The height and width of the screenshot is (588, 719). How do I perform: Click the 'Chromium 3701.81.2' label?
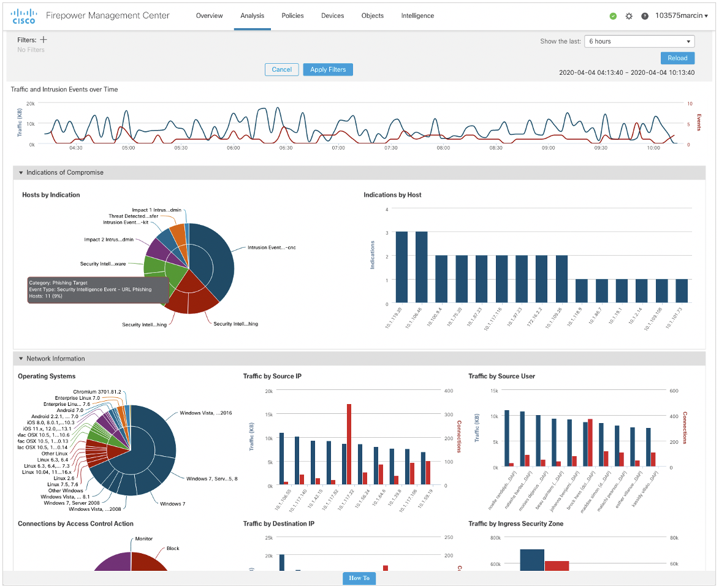[x=97, y=392]
